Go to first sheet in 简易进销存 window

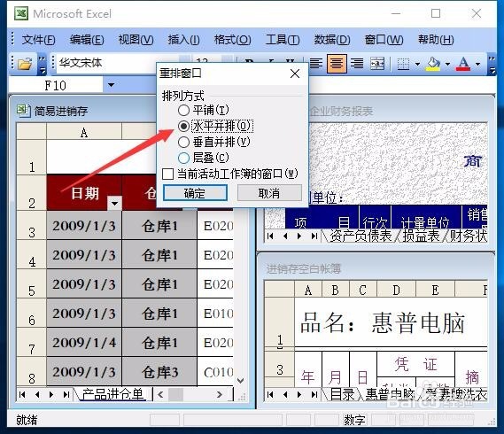point(22,394)
